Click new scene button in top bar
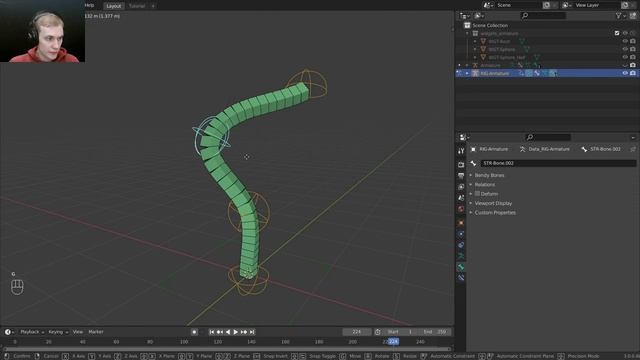Screen dimensions: 640x360 (x=547, y=5)
